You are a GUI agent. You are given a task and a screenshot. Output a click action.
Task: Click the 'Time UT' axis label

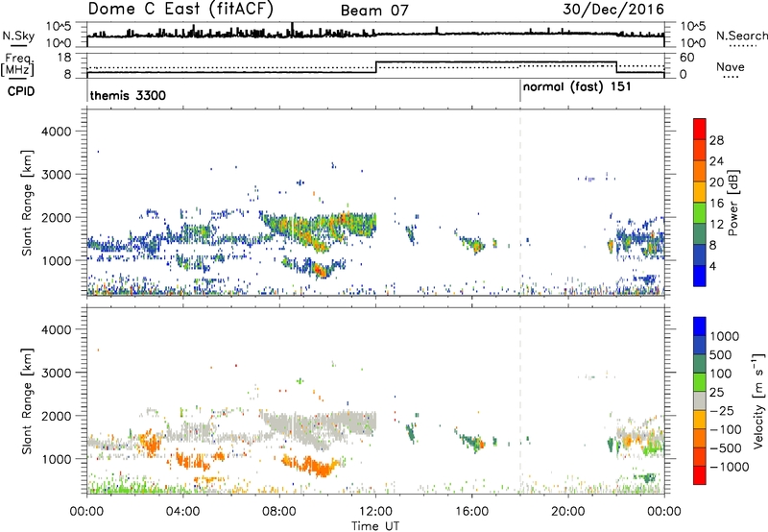pos(375,525)
